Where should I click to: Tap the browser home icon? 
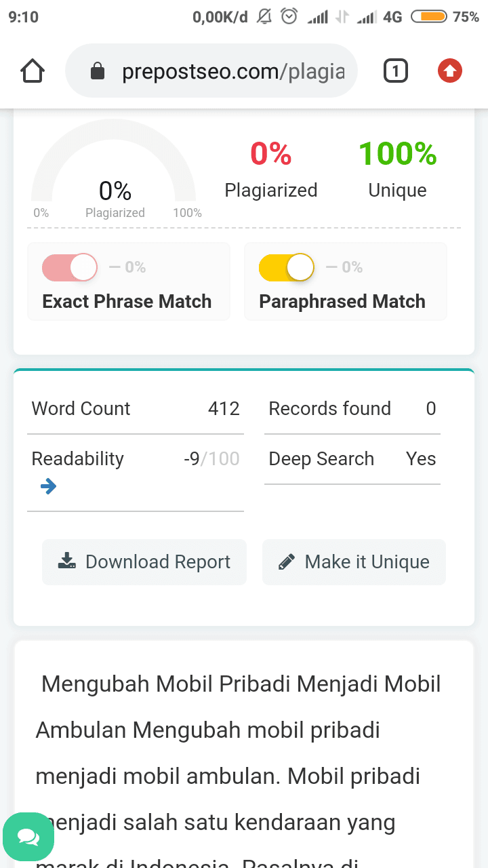[x=33, y=71]
